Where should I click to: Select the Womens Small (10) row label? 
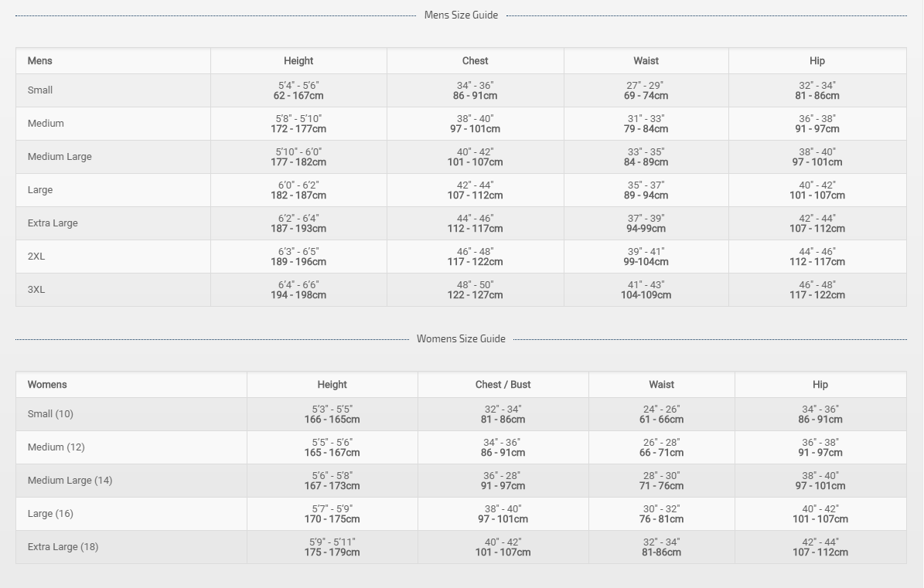click(x=50, y=414)
